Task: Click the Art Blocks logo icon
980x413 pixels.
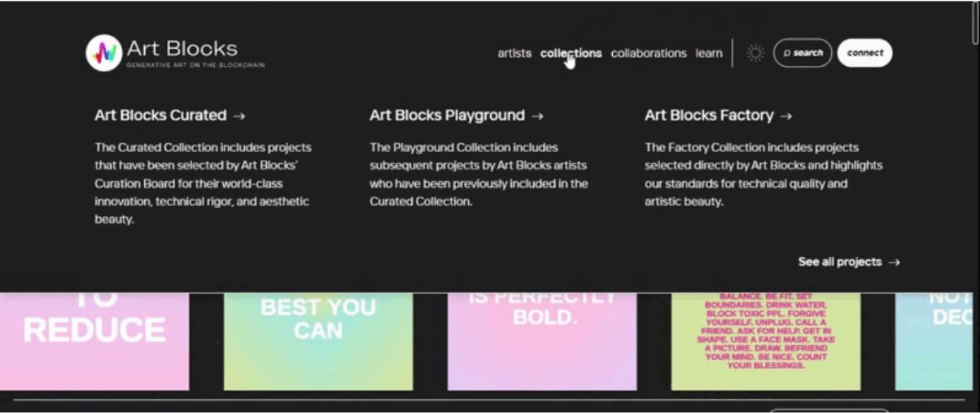Action: [x=104, y=53]
